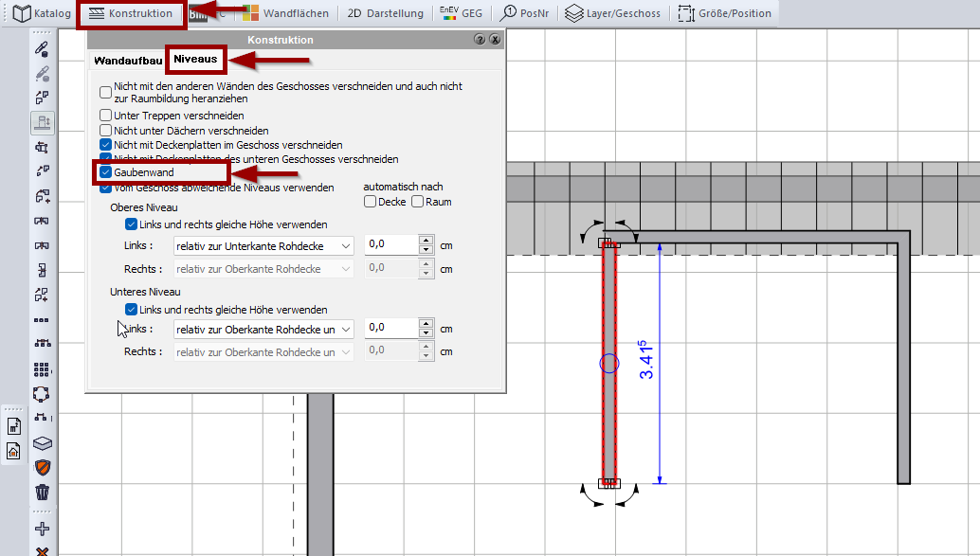Select the Niveaus tab
The height and width of the screenshot is (556, 980).
196,59
